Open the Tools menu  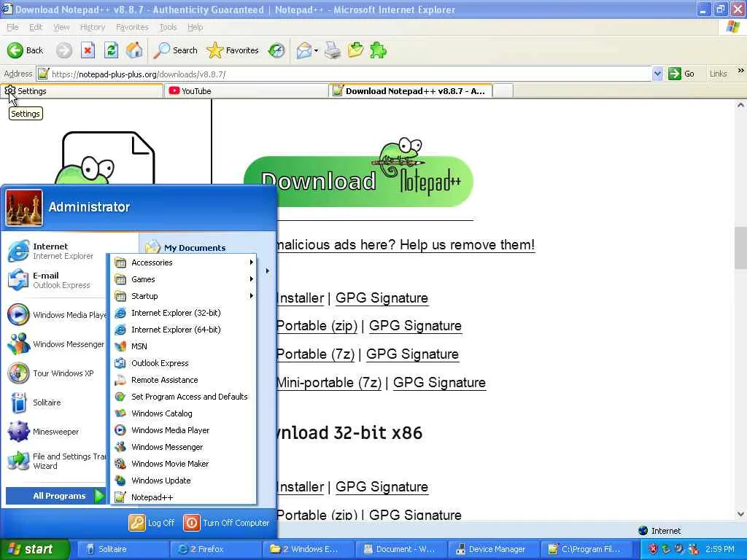pyautogui.click(x=168, y=27)
